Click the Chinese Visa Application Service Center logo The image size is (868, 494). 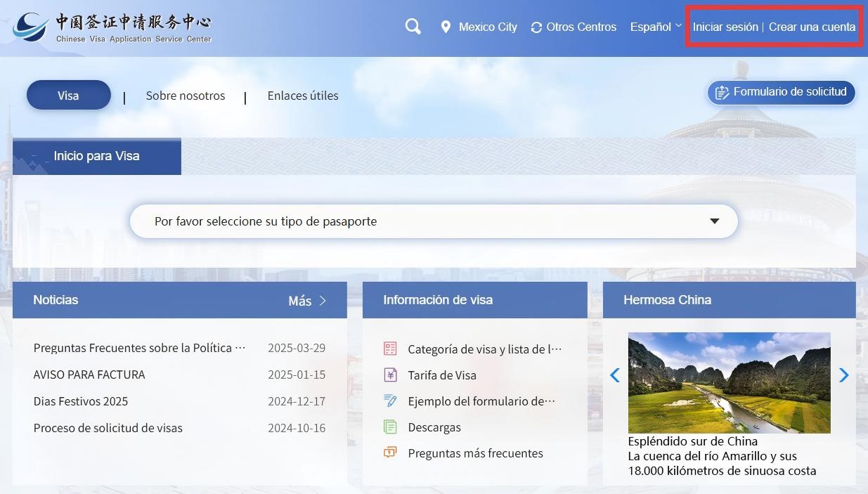pyautogui.click(x=112, y=28)
